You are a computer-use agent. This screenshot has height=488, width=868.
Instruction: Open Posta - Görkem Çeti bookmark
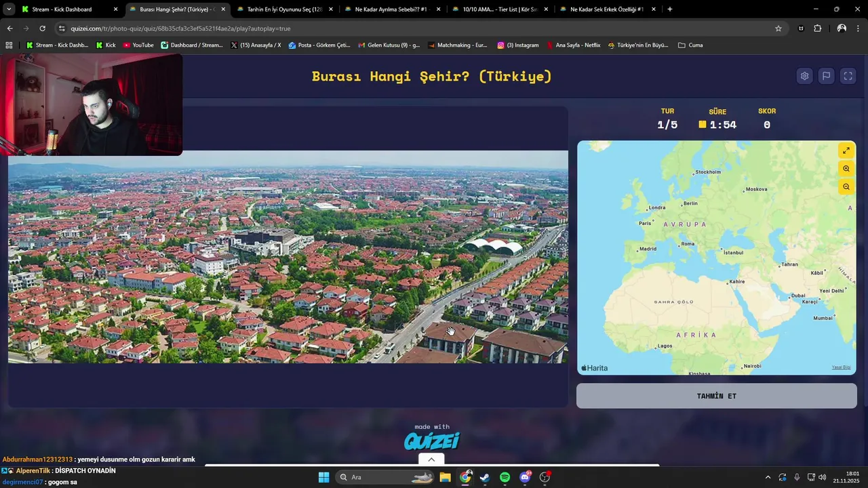click(x=319, y=45)
